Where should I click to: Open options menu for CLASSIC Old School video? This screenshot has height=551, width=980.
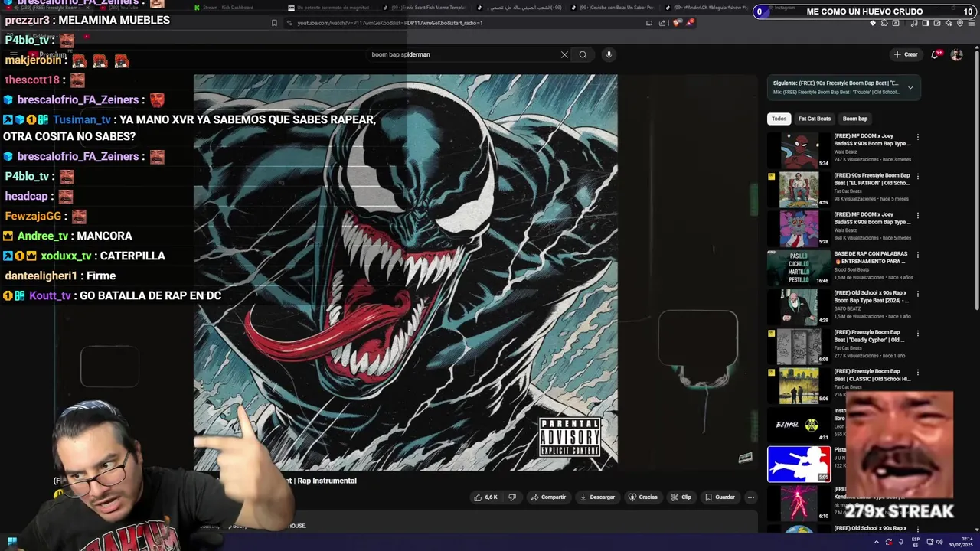pos(917,373)
